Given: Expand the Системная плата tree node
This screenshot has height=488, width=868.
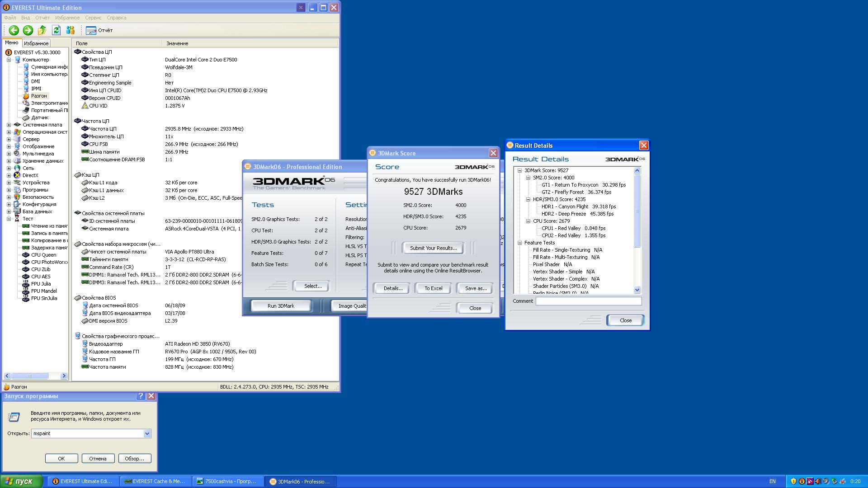Looking at the screenshot, I should tap(9, 125).
